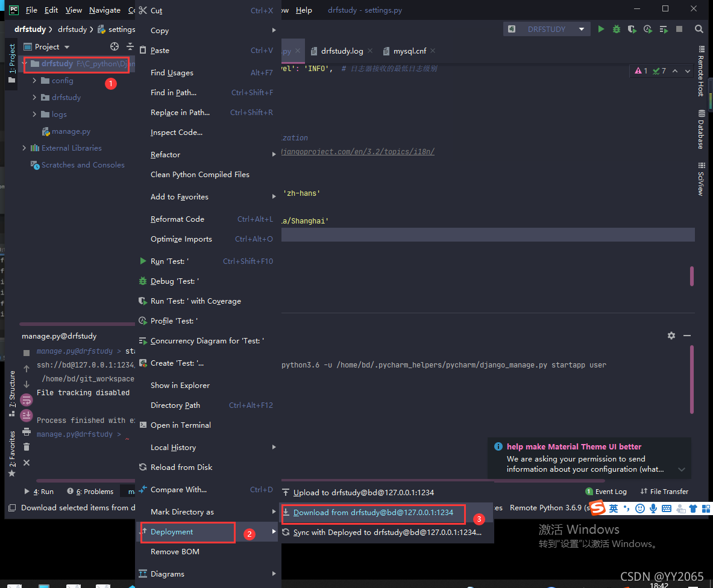Open the File Transfer tool window
Screen dimensions: 713x588
click(664, 492)
